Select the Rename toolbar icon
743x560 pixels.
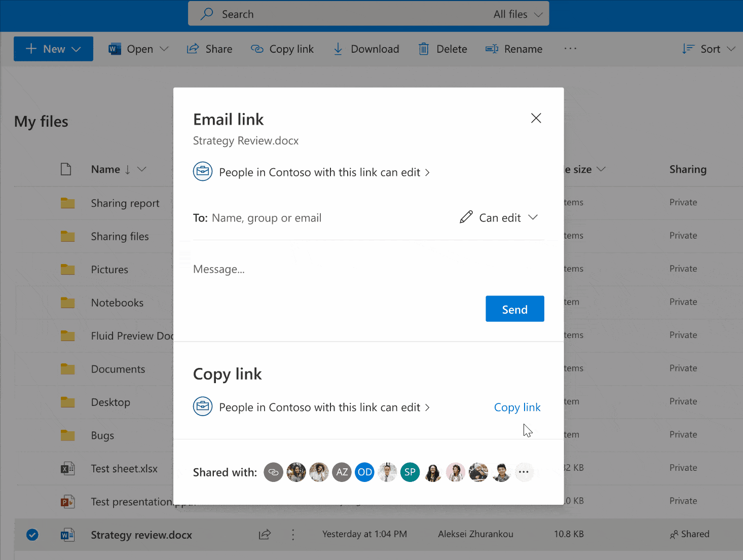tap(491, 49)
